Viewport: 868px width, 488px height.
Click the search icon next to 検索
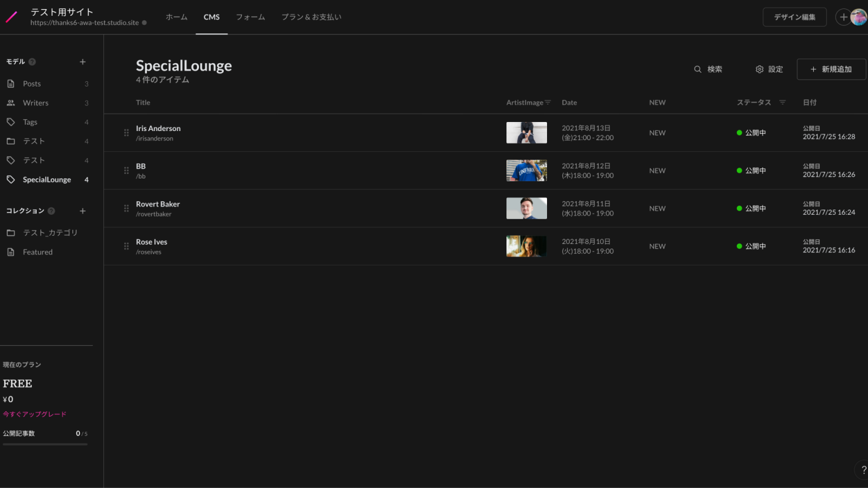point(698,69)
